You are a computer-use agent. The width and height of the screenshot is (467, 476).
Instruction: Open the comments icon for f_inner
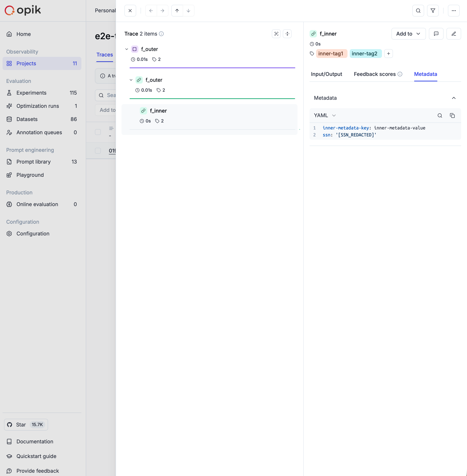click(436, 34)
